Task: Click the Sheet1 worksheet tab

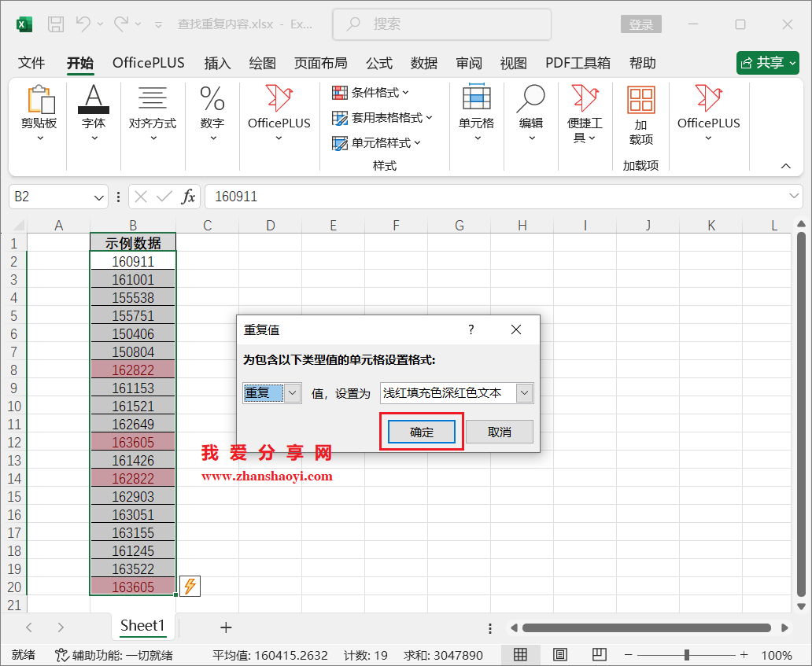Action: click(143, 627)
